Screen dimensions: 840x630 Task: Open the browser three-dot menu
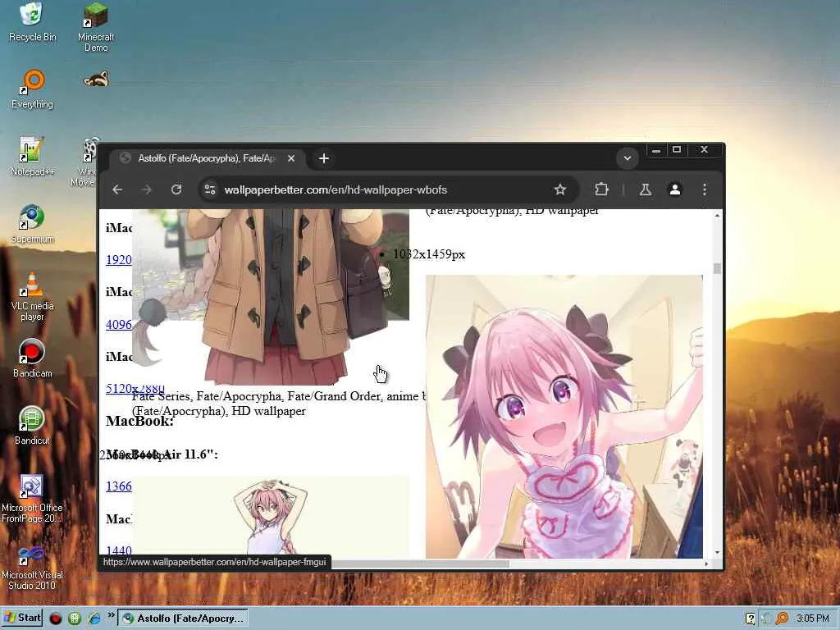click(x=705, y=189)
